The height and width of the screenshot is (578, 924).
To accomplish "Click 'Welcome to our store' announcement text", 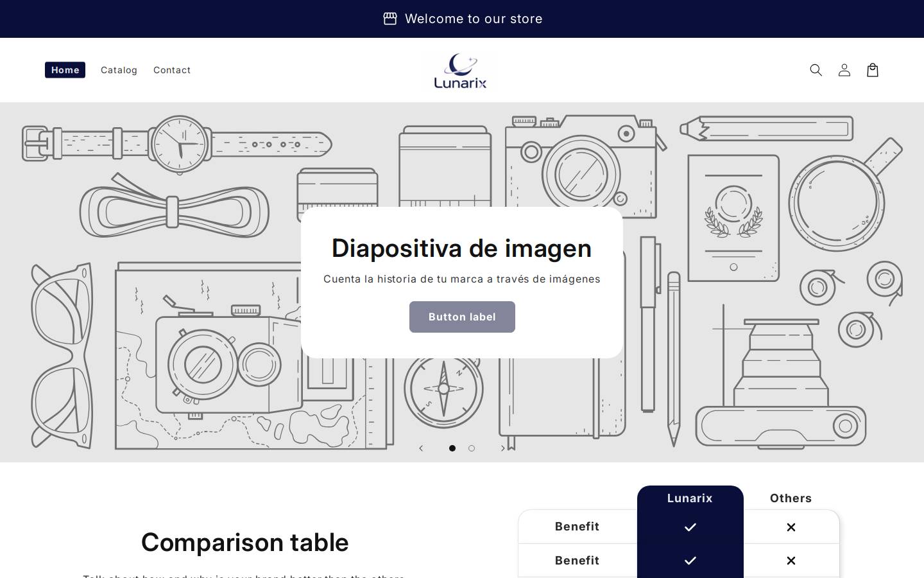I will pyautogui.click(x=474, y=19).
